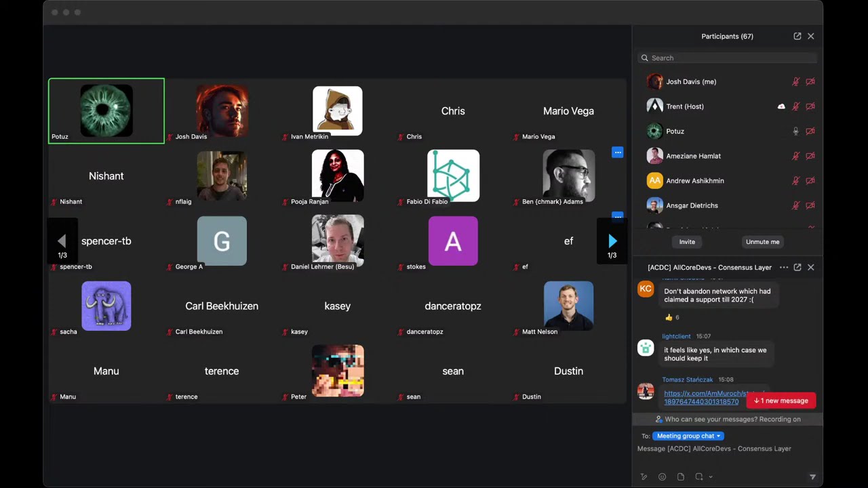The height and width of the screenshot is (488, 868).
Task: Click the danceratopz name tile
Action: click(453, 306)
